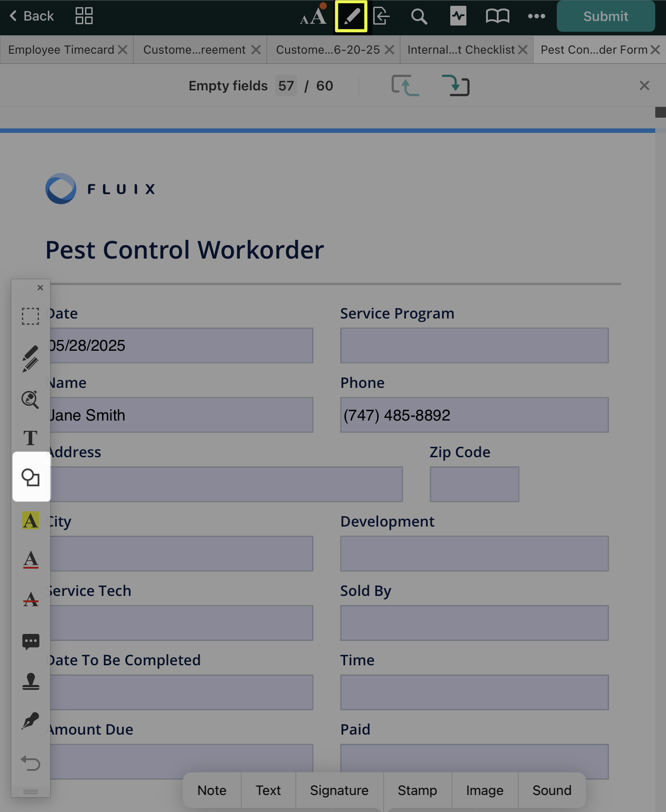Choose the pen and highlighter drawing tool
Viewport: 666px width, 812px height.
coord(30,359)
